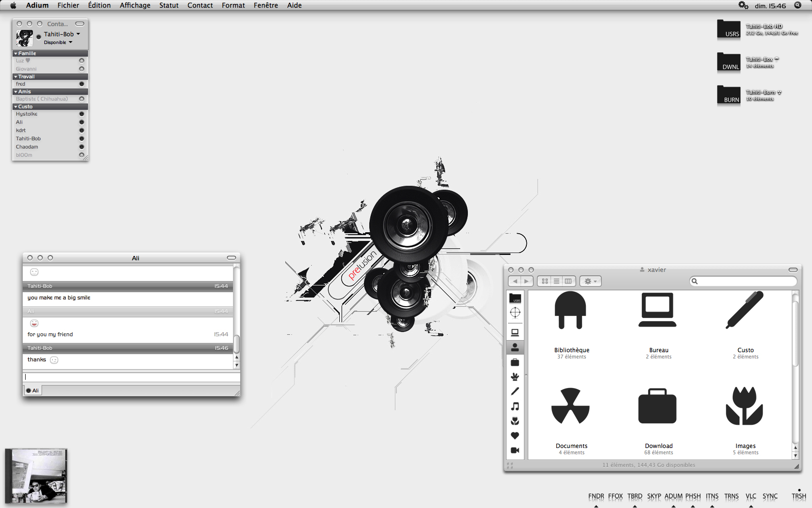
Task: Select the Ali chat tab
Action: (32, 390)
